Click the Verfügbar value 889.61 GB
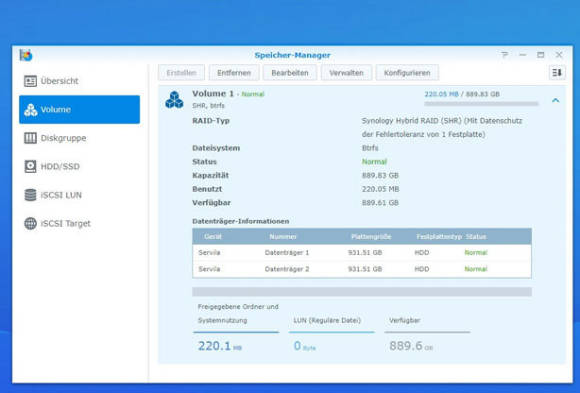 pyautogui.click(x=380, y=203)
